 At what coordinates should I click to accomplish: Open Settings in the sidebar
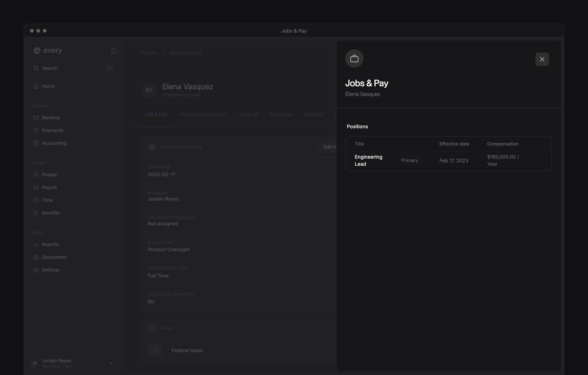point(73,270)
